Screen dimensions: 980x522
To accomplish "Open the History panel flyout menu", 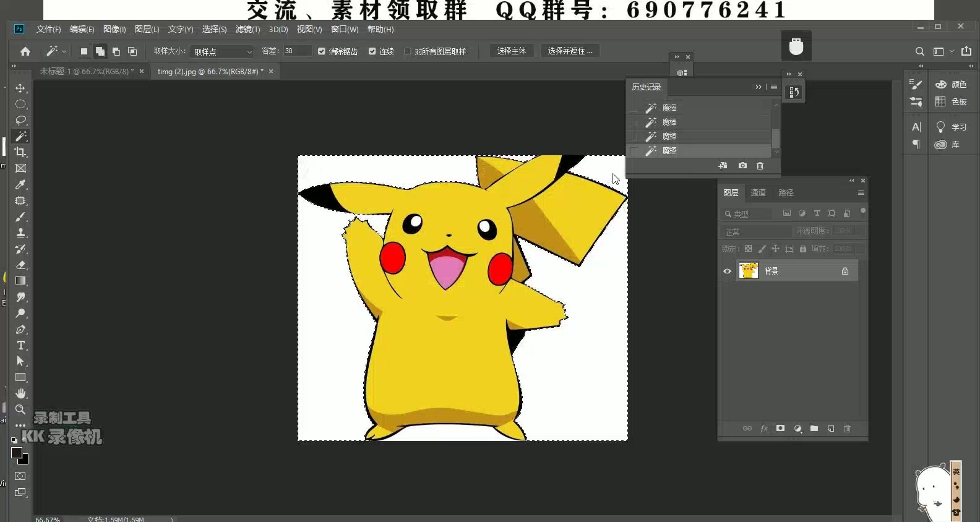I will coord(774,87).
